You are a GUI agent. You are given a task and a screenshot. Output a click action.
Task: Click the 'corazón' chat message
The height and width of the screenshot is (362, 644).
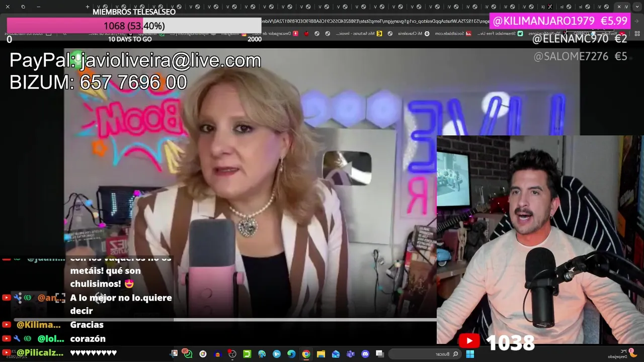tap(88, 339)
